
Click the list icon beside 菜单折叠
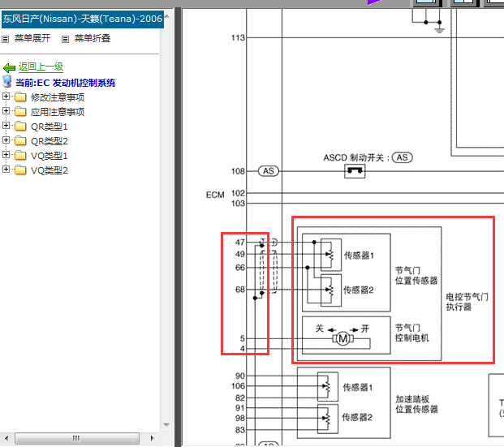pyautogui.click(x=65, y=39)
